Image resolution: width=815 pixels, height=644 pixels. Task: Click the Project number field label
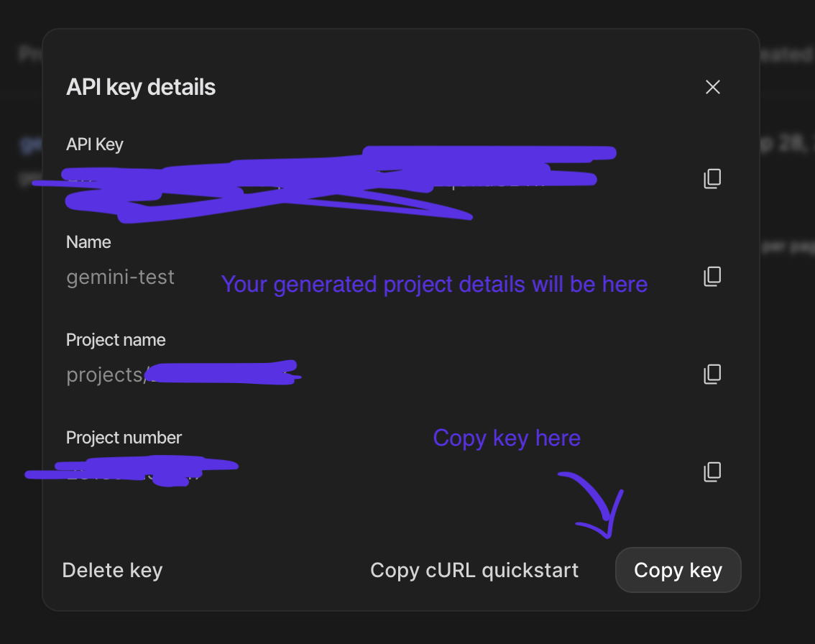pyautogui.click(x=124, y=438)
